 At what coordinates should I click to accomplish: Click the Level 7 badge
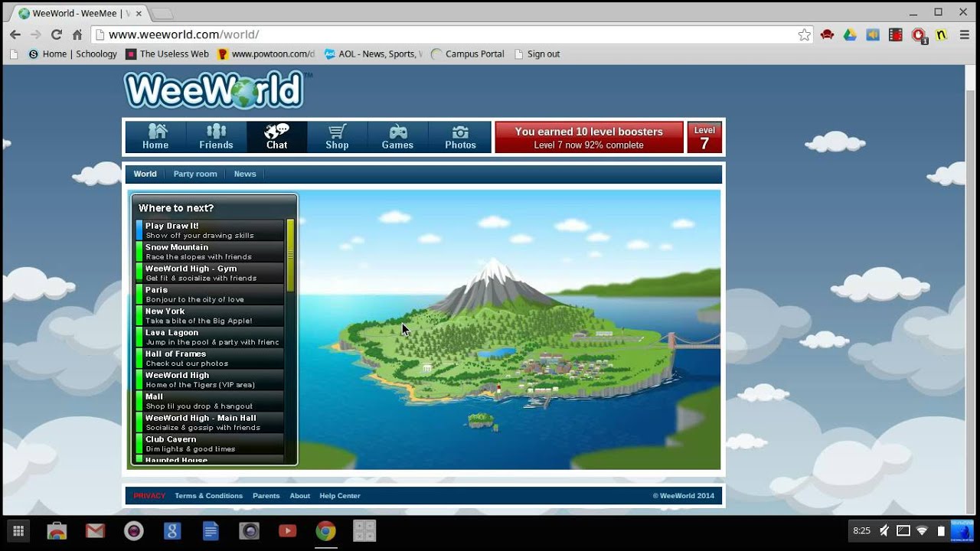[x=704, y=137]
